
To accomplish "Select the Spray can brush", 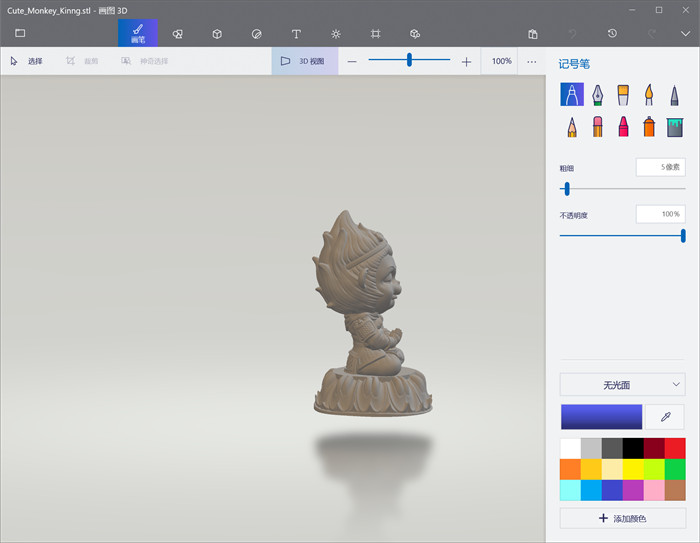I will click(649, 127).
